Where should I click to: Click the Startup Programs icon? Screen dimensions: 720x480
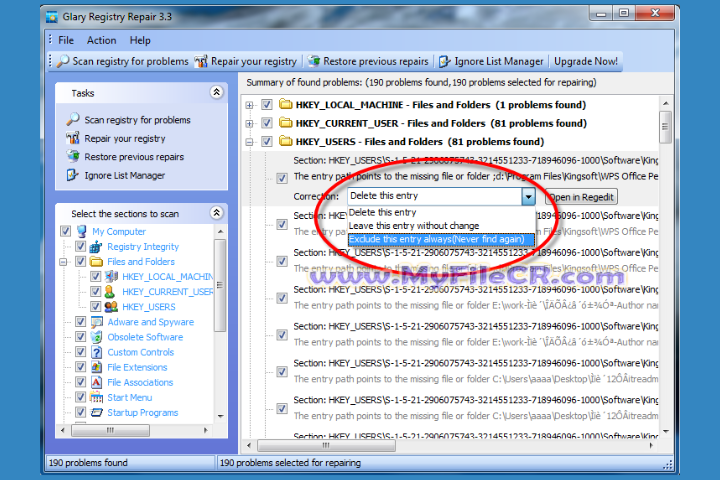coord(96,412)
